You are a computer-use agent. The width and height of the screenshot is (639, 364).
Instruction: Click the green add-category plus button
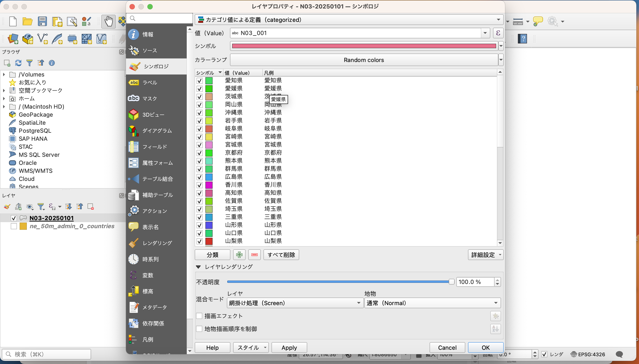click(x=239, y=255)
